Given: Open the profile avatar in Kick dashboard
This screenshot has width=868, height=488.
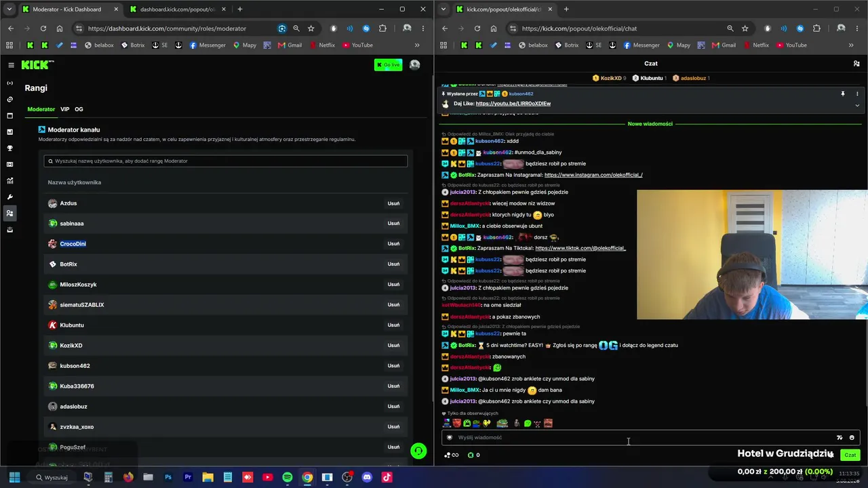Looking at the screenshot, I should pos(414,65).
